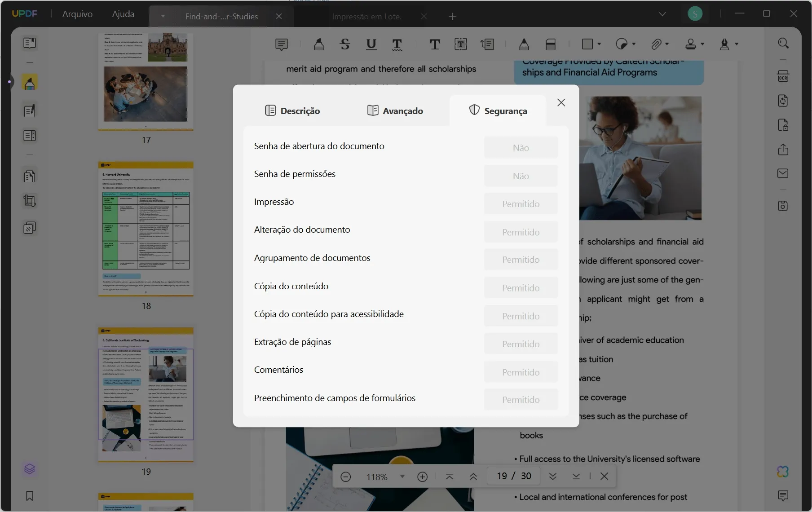
Task: Toggle 'Senha de abertura do documento' off
Action: pos(521,147)
